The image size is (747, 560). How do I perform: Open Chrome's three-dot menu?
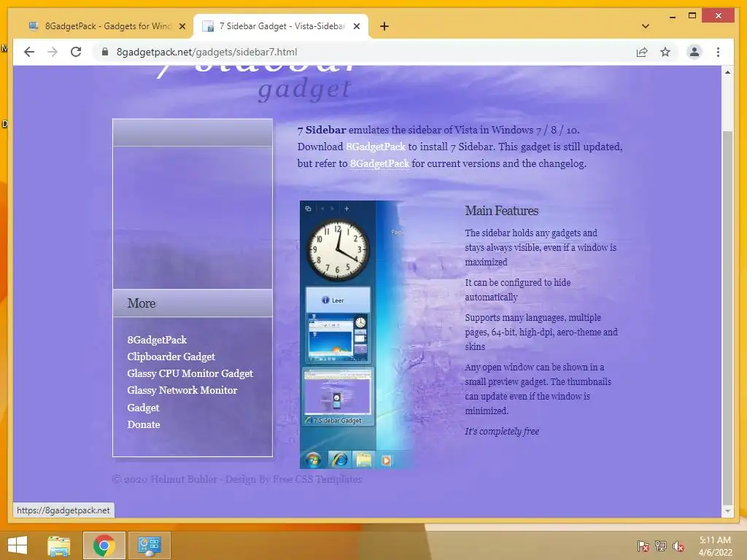[x=718, y=52]
